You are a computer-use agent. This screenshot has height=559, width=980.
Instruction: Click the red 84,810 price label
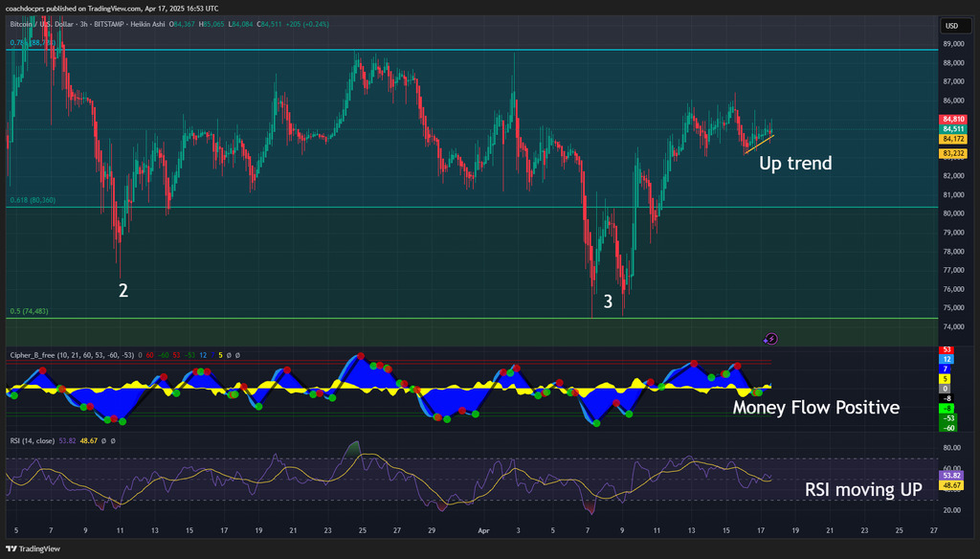click(952, 120)
